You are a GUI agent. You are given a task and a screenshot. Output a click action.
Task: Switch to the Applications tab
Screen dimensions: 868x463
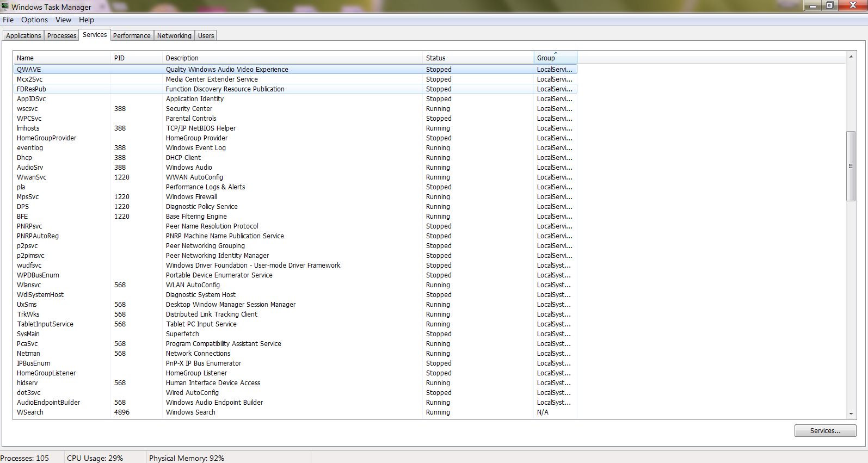point(23,35)
